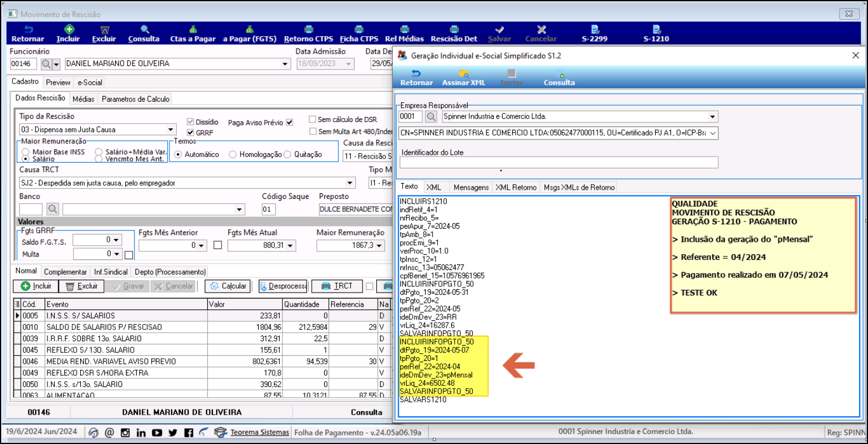Click Assinar XML in the e-Social window
868x444 pixels.
(x=464, y=77)
